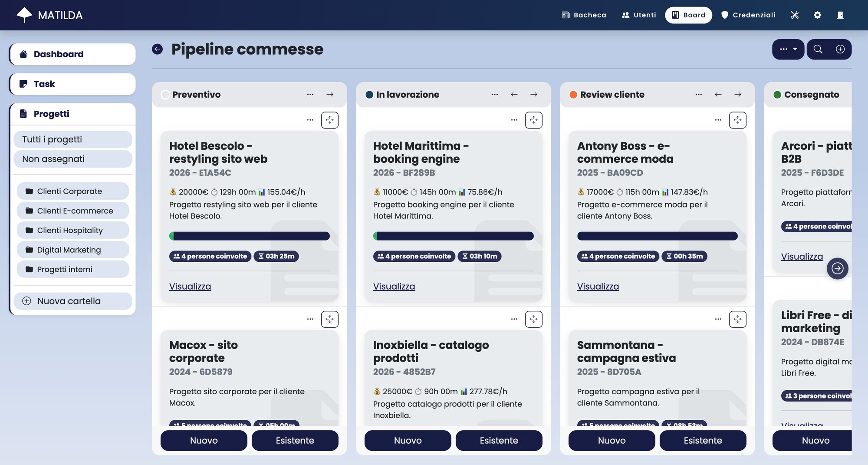Click the Matilda logo icon
The width and height of the screenshot is (868, 465).
24,15
